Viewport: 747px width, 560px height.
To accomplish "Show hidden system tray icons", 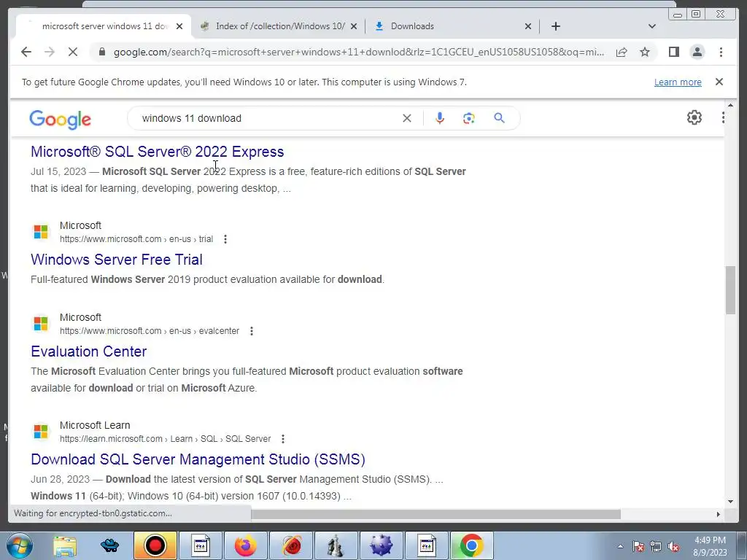I will [x=620, y=547].
